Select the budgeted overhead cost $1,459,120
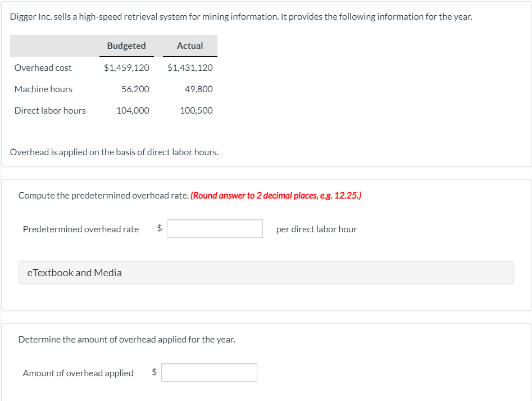 coord(126,67)
